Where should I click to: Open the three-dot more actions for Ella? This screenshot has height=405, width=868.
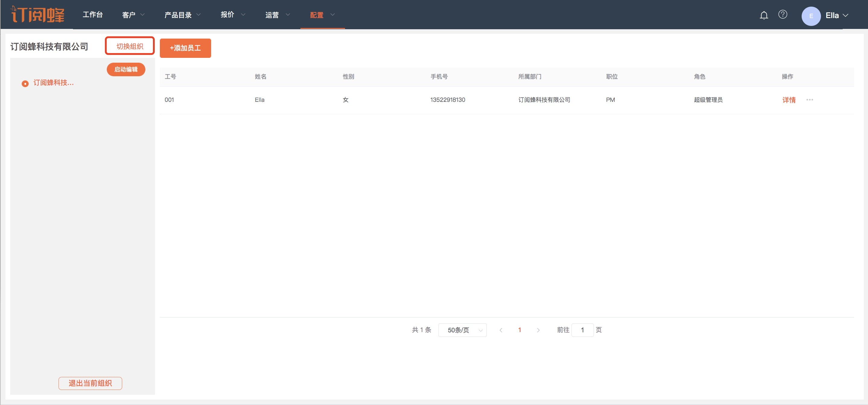[x=809, y=100]
